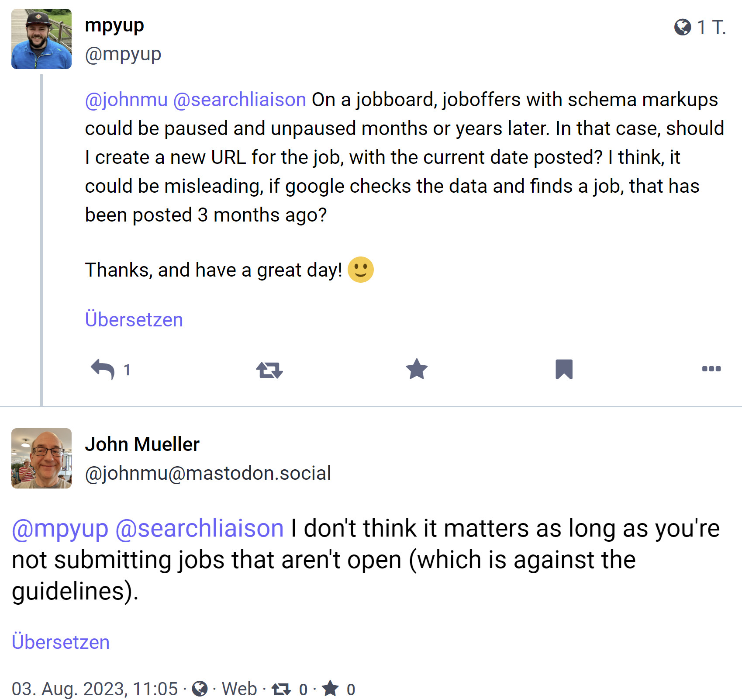Boost mpyup's post

pos(269,369)
